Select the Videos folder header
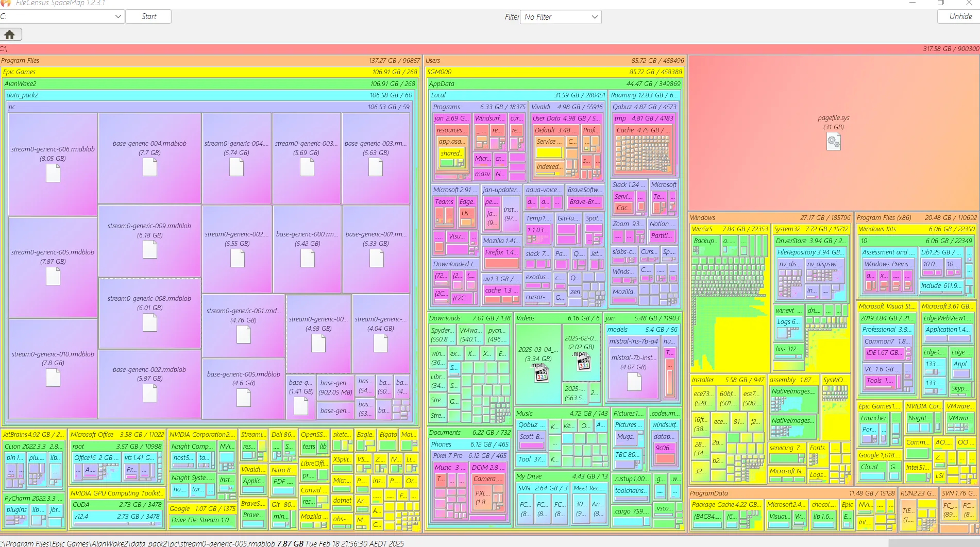This screenshot has width=980, height=547. coord(558,318)
